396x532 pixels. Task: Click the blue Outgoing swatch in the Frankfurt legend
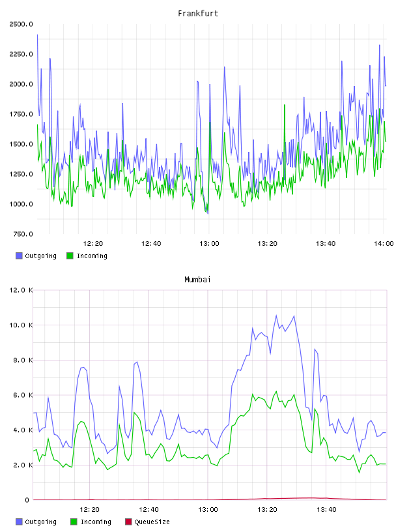click(19, 256)
